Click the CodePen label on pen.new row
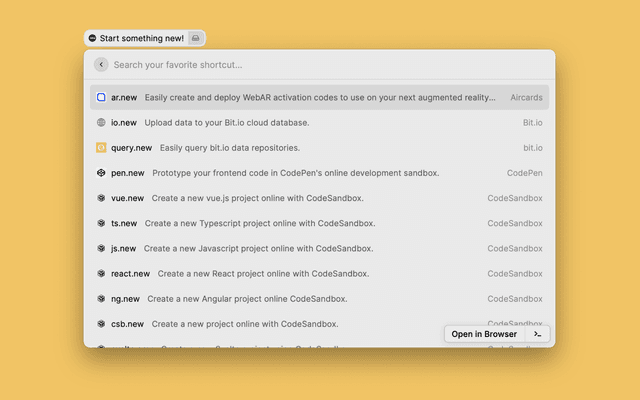Viewport: 640px width, 400px height. pyautogui.click(x=525, y=173)
